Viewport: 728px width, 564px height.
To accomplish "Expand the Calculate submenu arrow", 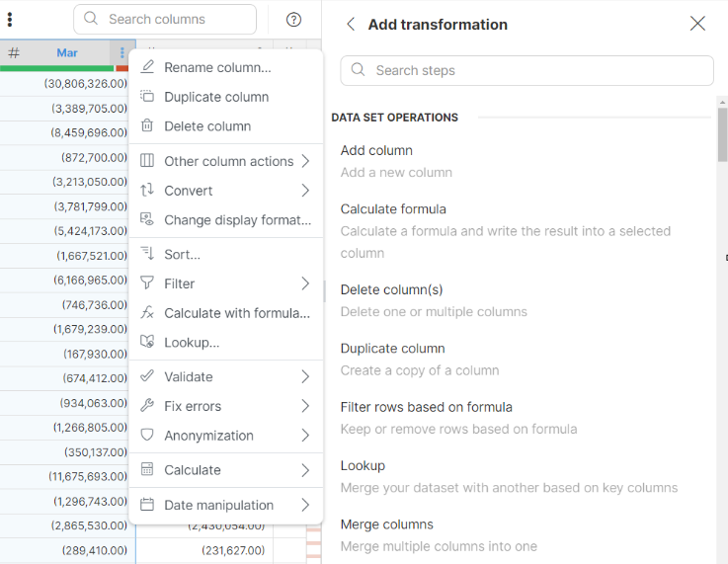I will coord(305,470).
